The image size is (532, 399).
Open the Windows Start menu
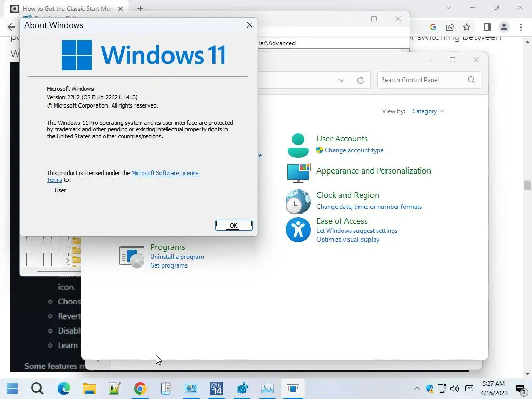12,389
